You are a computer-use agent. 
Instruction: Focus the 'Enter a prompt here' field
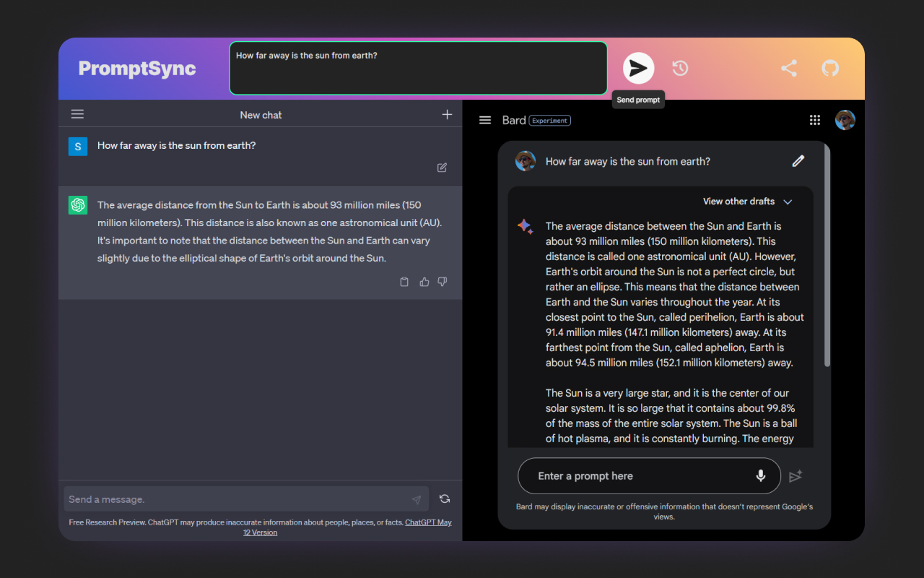(649, 476)
